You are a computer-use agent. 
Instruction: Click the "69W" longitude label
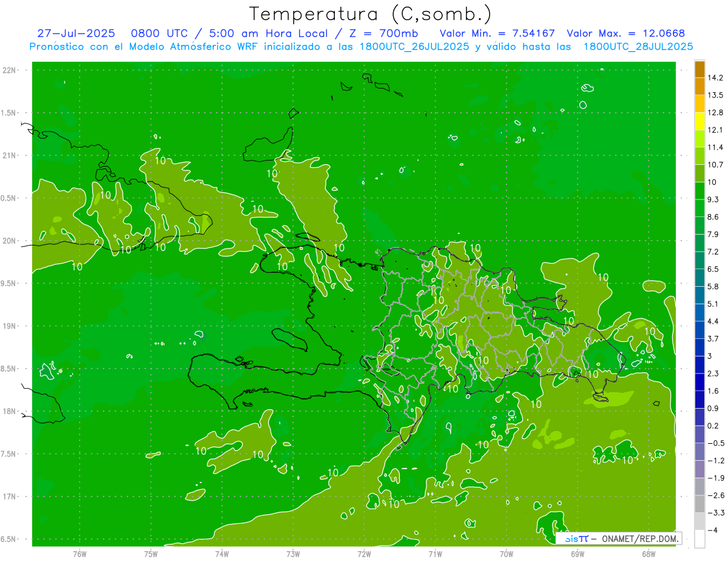(578, 554)
